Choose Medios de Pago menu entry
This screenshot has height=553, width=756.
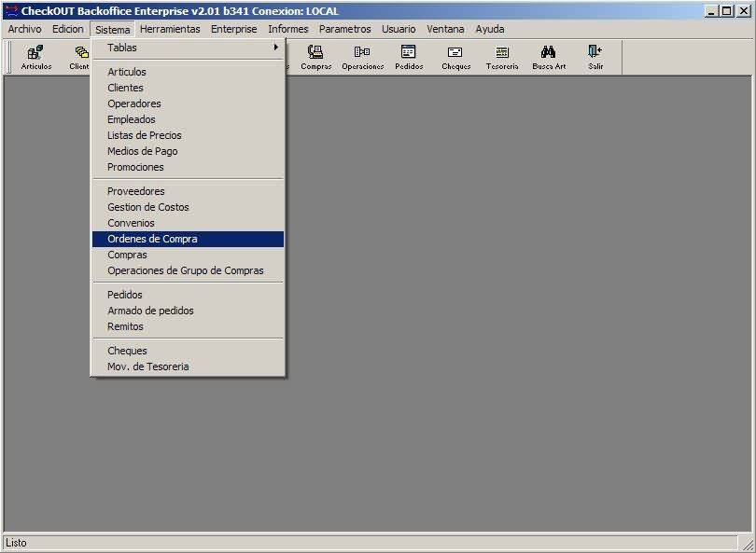tap(188, 151)
